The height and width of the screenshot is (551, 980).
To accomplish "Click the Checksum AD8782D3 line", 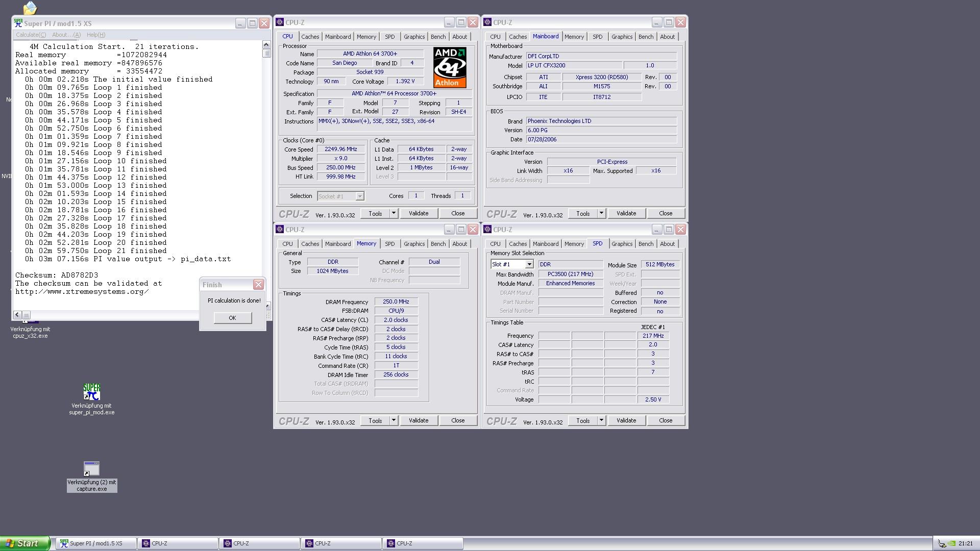I will click(x=57, y=275).
